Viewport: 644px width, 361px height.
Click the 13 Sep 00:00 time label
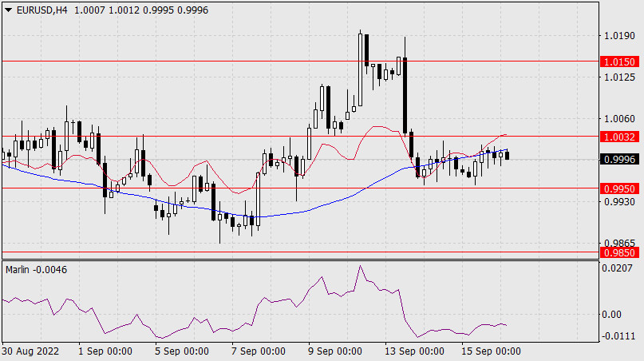point(413,351)
